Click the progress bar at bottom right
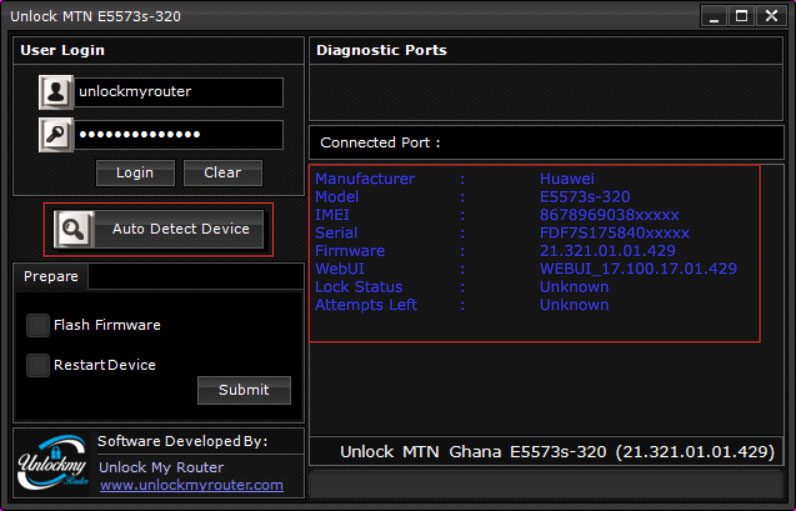Screen dimensions: 796x511 tap(546, 485)
